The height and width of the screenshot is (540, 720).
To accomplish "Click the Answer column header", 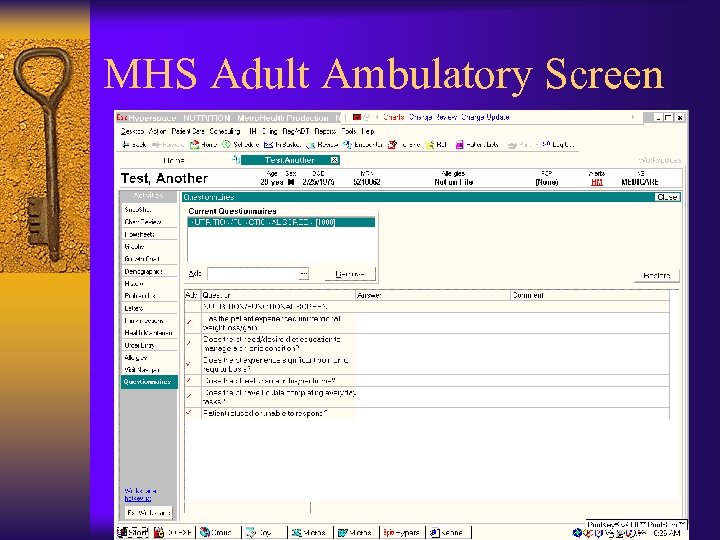I will pos(433,295).
